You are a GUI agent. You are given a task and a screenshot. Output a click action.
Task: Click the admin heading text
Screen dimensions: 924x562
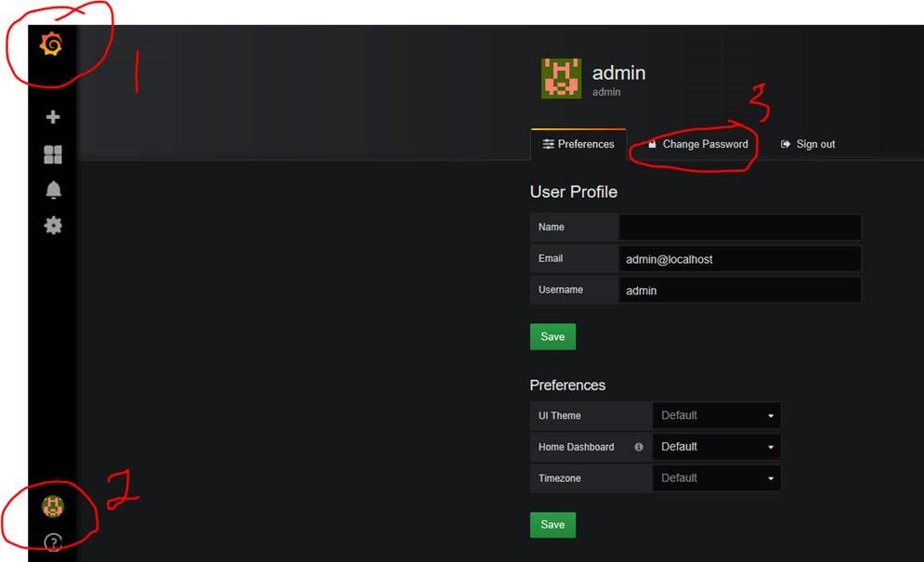coord(618,72)
